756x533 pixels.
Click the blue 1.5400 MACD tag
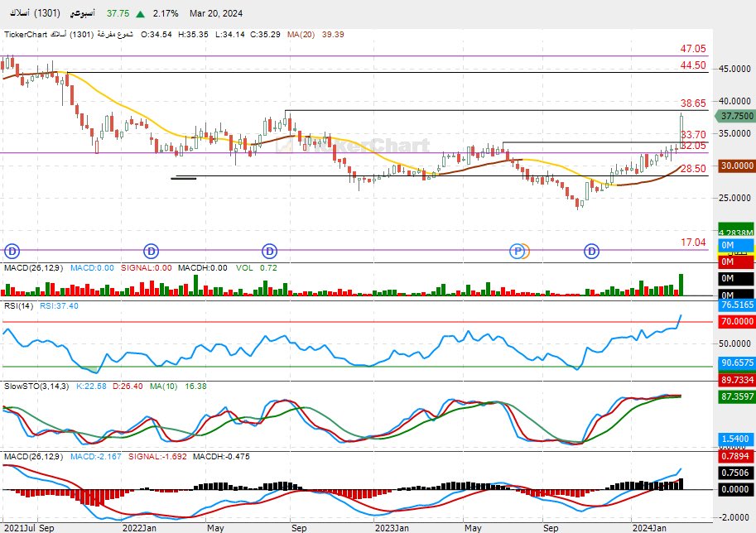click(x=736, y=439)
